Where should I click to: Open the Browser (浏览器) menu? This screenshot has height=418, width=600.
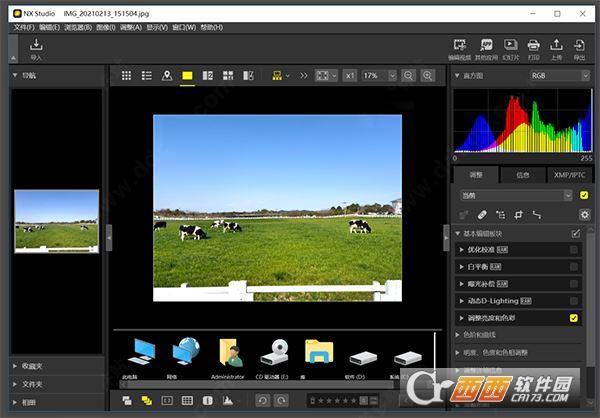click(x=78, y=27)
